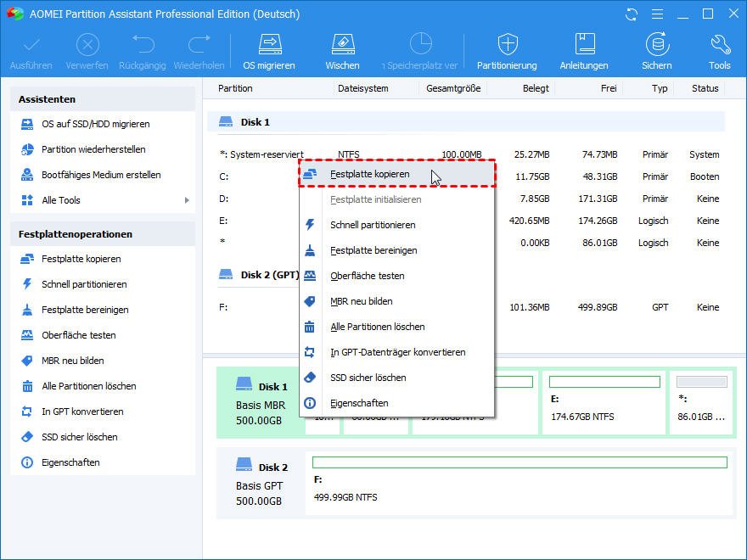Click the convert icon next to In GPT konvertieren in sidebar

27,412
